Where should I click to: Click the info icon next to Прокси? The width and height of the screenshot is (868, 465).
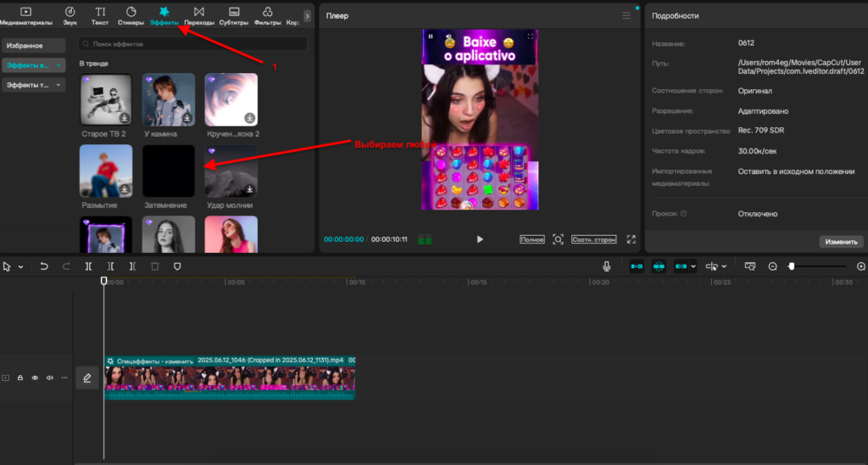(x=684, y=213)
